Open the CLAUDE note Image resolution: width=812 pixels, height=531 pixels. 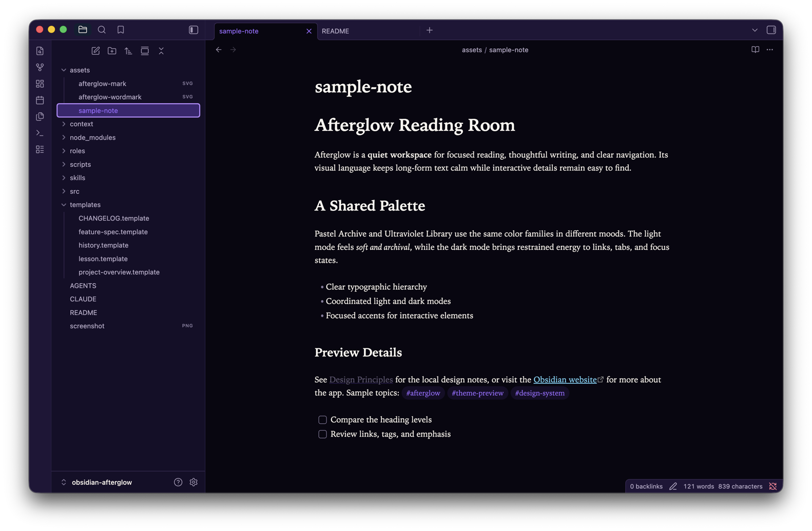pyautogui.click(x=128, y=299)
